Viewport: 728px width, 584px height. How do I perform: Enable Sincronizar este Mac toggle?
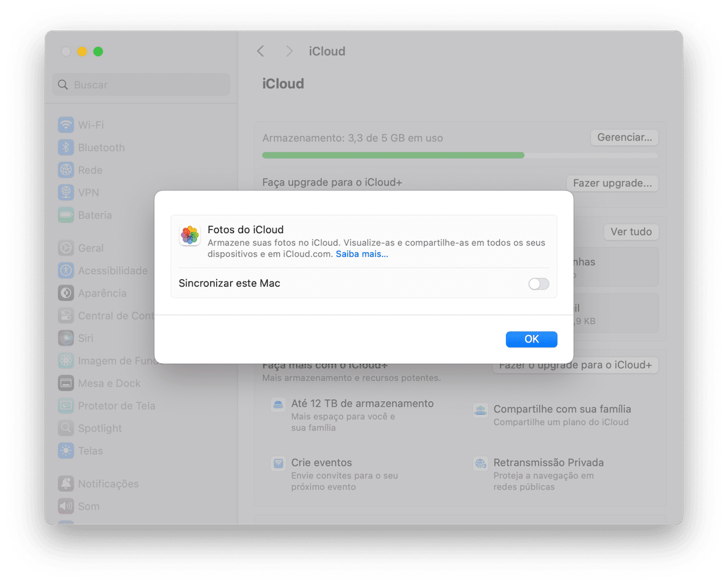[x=538, y=284]
